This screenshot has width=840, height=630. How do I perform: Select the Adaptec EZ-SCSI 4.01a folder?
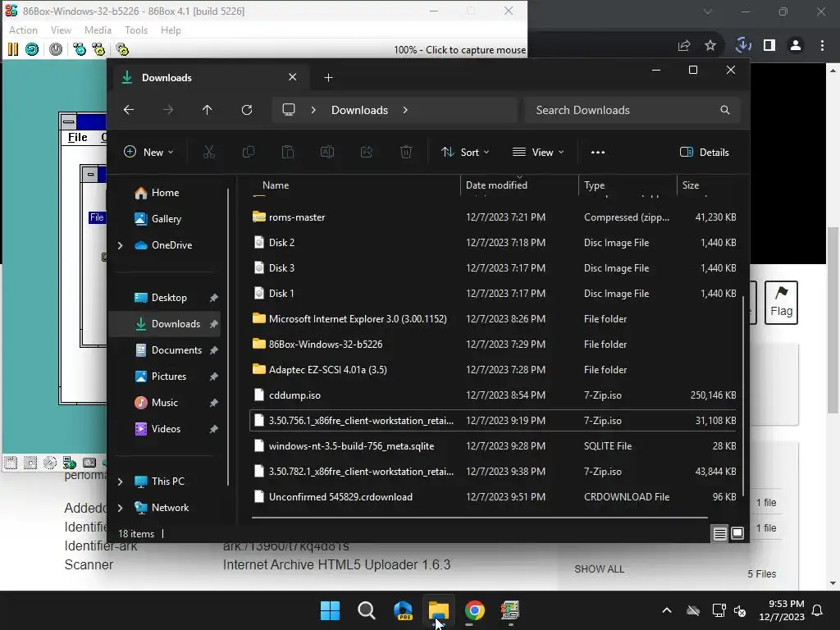[493, 370]
